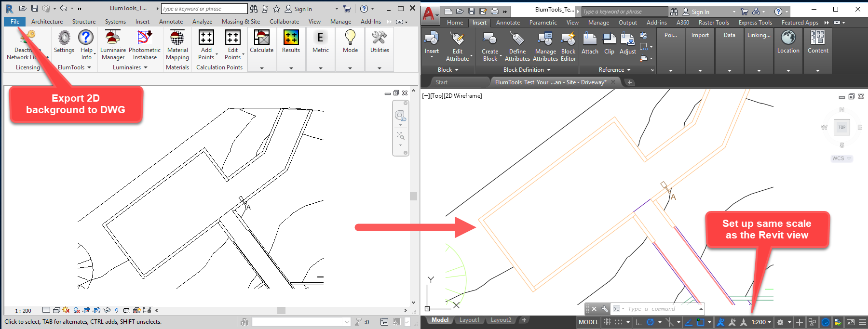Screen dimensions: 868x329
Task: Open the ElumTools Results viewer
Action: [291, 42]
